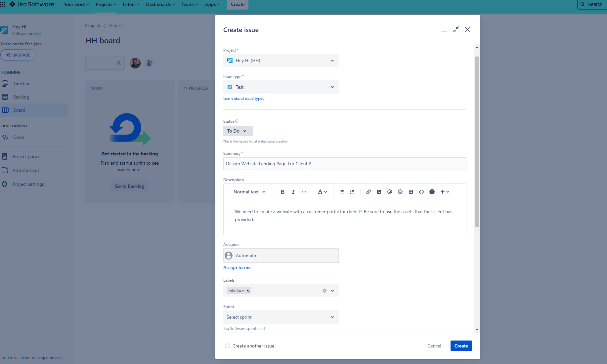Viewport: 607px width, 364px height.
Task: Click the UPGRADE button
Action: [18, 55]
